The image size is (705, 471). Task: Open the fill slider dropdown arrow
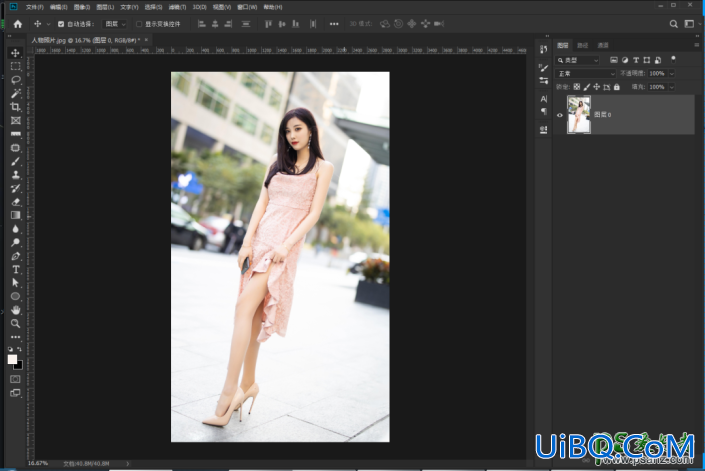(x=672, y=87)
